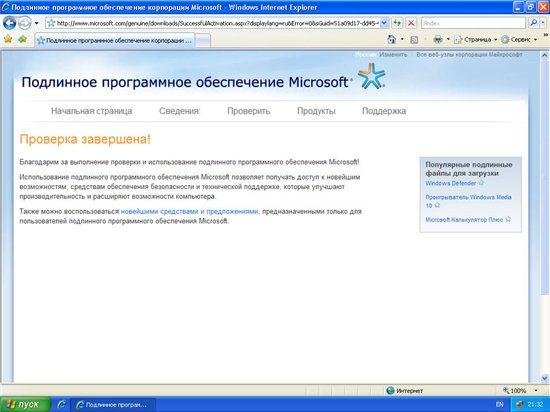Click the scrollbar up arrow
The image size is (550, 412).
[544, 55]
